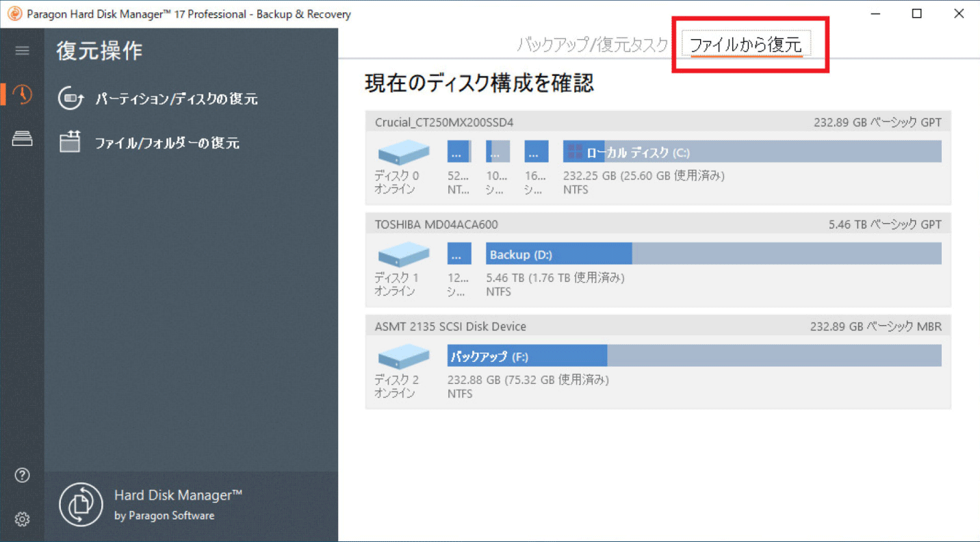
Task: Select the Local Disk (C:) partition bar
Action: click(x=752, y=151)
